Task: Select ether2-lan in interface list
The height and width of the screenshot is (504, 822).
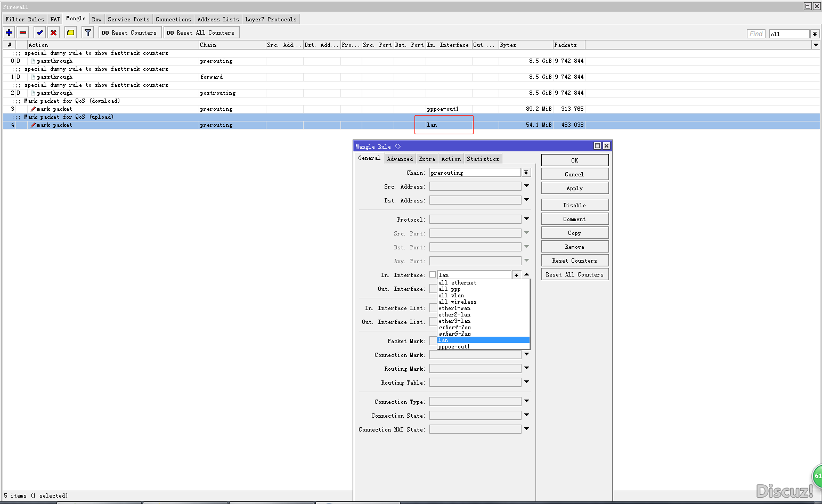Action: coord(483,315)
